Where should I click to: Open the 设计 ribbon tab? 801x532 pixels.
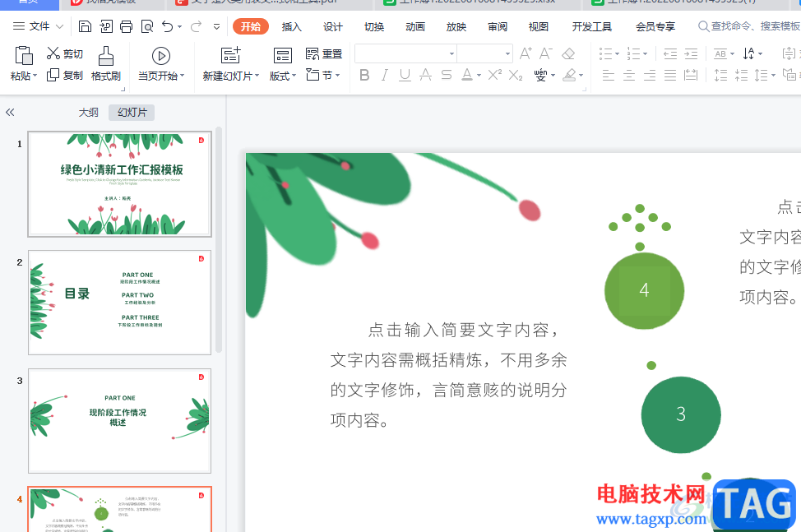(x=332, y=26)
